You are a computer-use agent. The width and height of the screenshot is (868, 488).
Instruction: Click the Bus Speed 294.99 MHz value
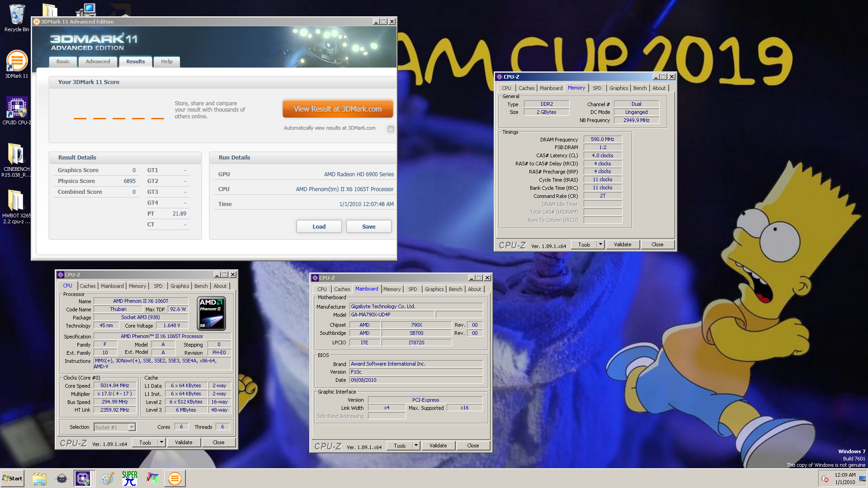[115, 402]
